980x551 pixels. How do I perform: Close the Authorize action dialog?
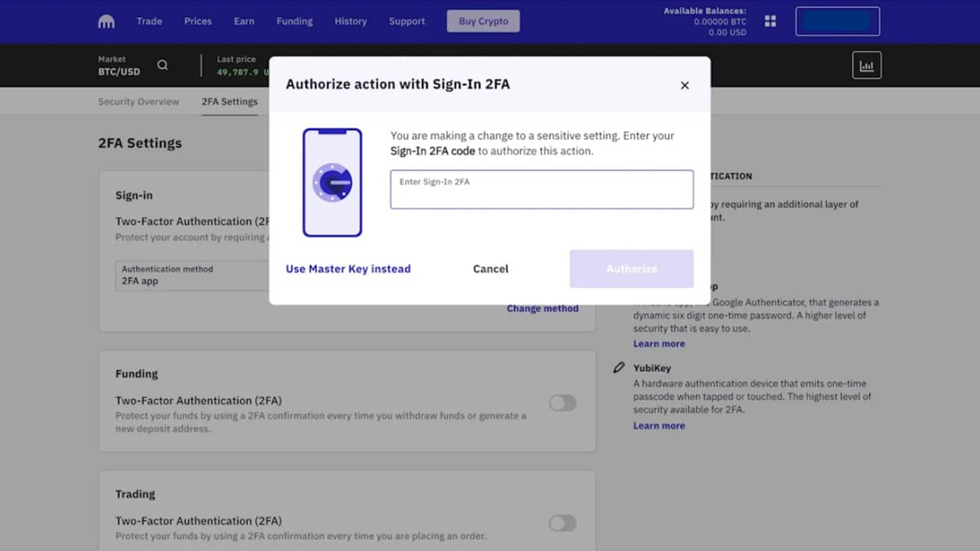684,85
